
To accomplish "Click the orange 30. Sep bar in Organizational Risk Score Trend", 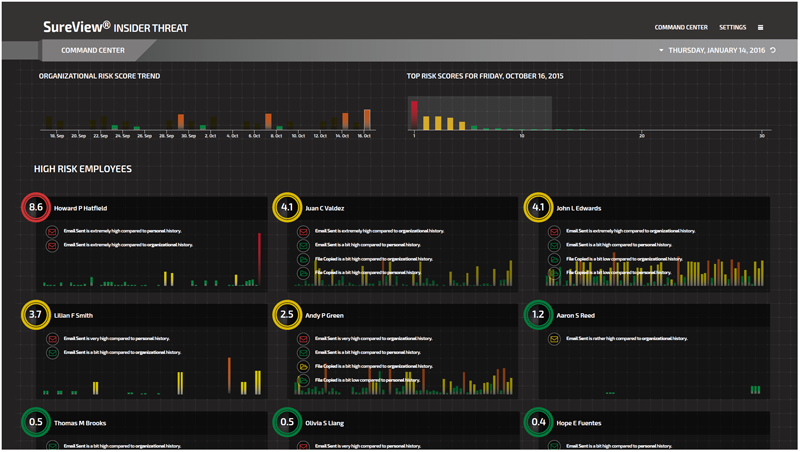I will tap(181, 122).
